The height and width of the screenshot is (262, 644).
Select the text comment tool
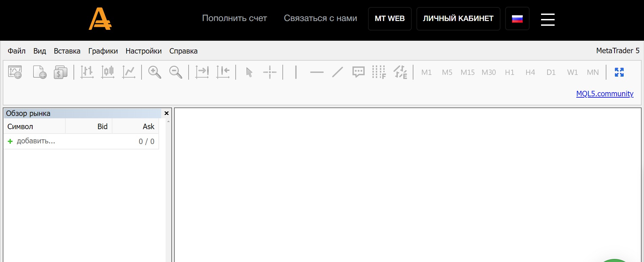359,72
